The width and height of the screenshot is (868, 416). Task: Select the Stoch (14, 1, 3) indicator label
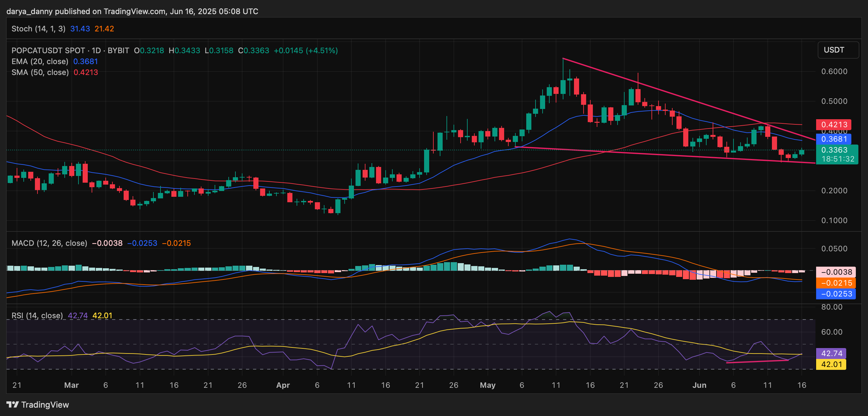coord(38,29)
